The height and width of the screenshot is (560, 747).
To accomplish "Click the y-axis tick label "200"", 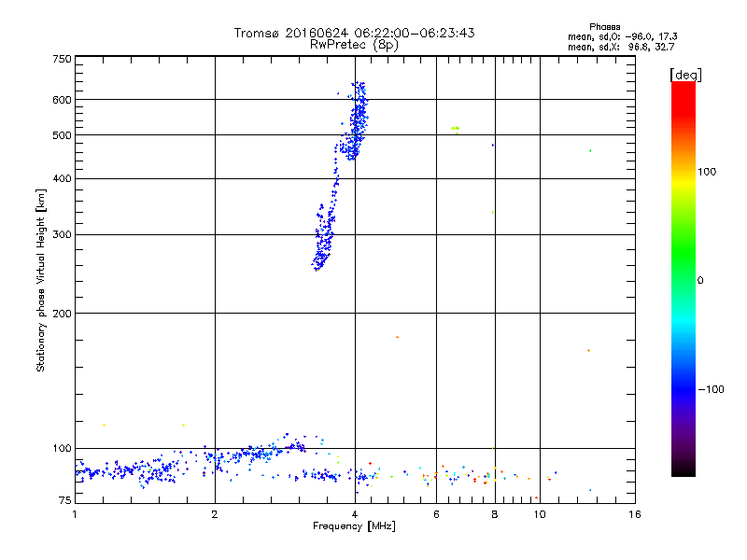I will [62, 314].
